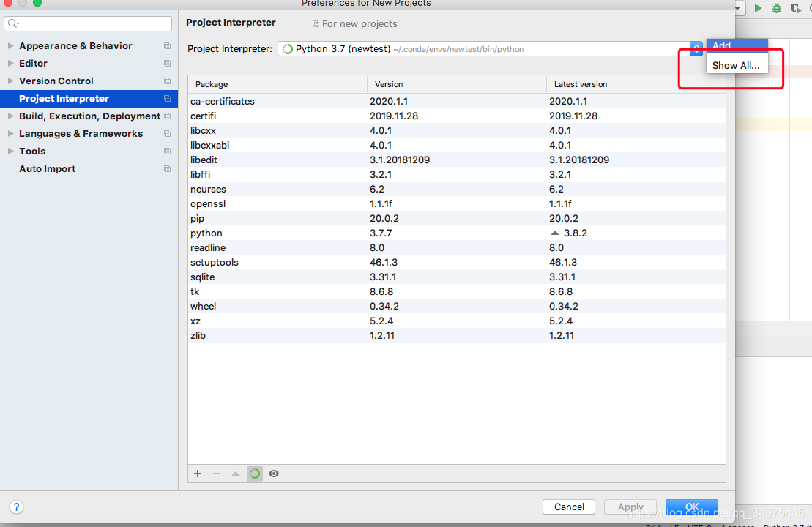Click the upgrade arrow icon in package toolbar

pyautogui.click(x=236, y=474)
